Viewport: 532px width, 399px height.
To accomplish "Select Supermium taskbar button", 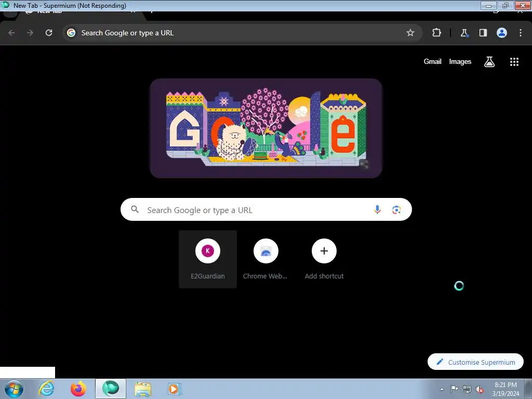I will click(x=111, y=389).
